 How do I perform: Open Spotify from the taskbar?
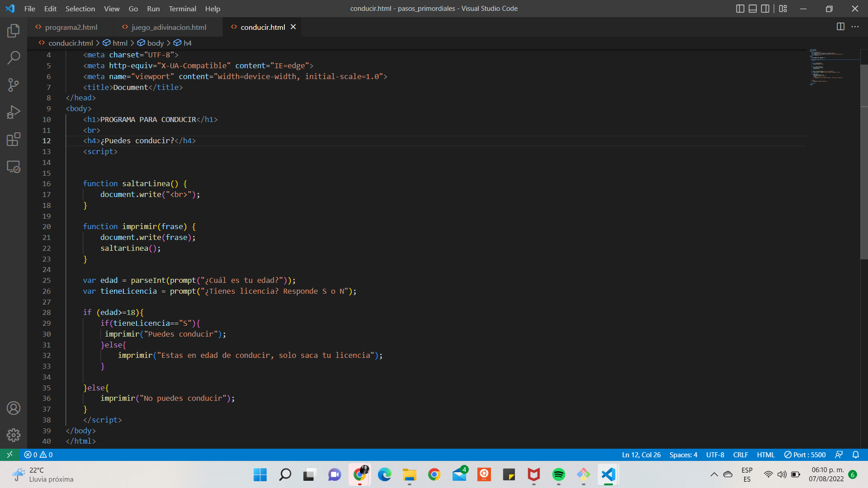click(558, 474)
